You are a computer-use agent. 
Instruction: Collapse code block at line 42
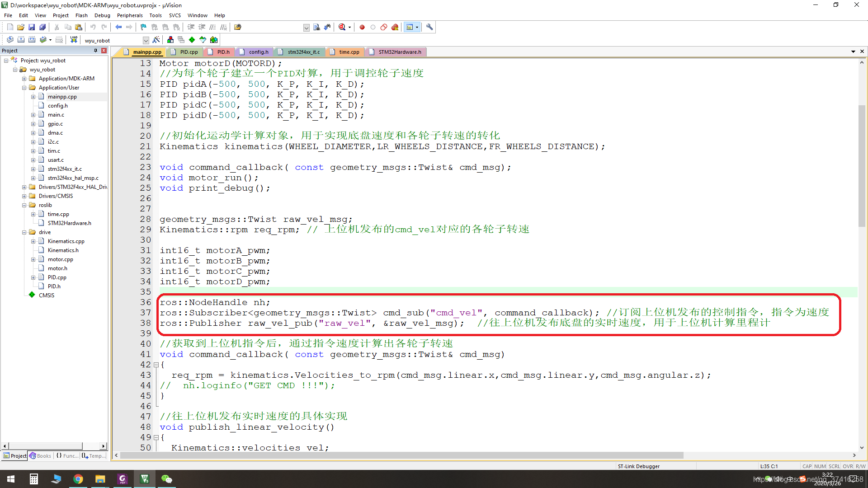pos(156,365)
